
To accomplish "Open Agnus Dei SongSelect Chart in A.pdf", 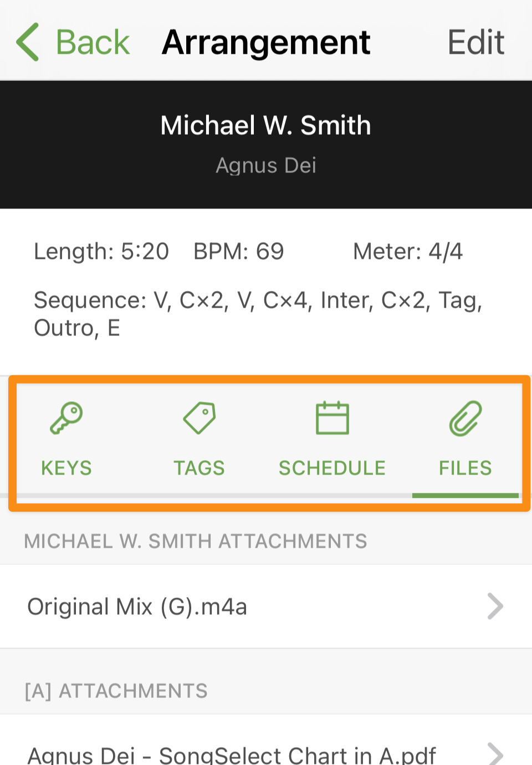I will coord(266,740).
